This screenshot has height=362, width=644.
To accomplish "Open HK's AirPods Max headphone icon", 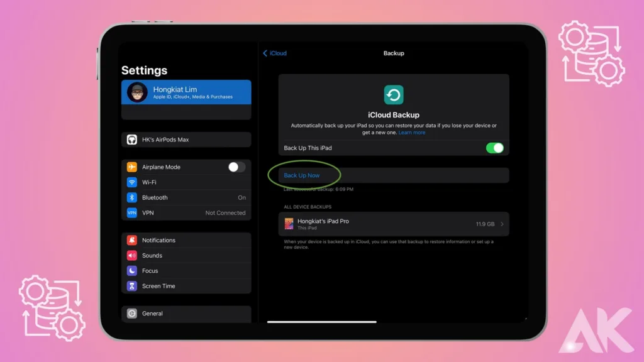I will [x=132, y=140].
